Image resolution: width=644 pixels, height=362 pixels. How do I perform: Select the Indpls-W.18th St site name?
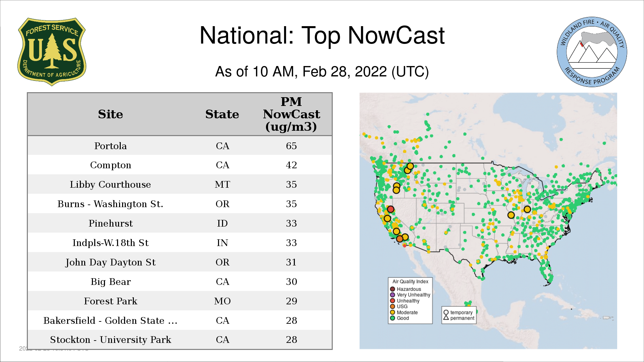click(110, 243)
